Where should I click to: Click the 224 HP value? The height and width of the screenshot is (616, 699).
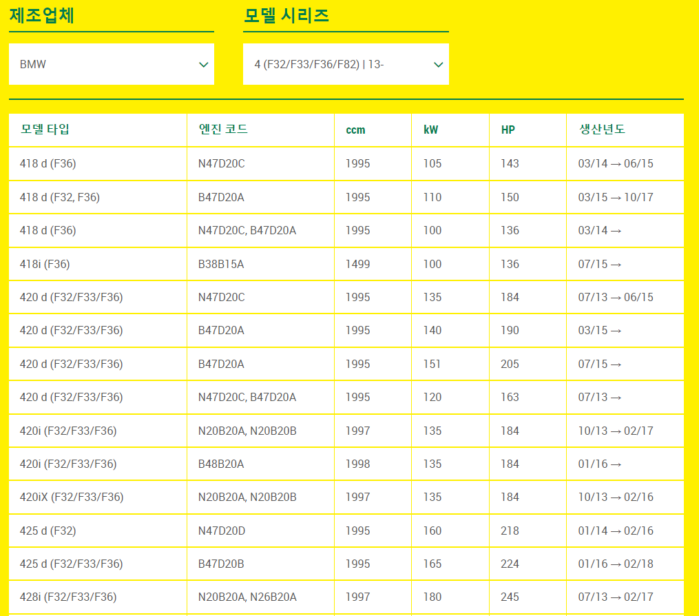[x=510, y=564]
